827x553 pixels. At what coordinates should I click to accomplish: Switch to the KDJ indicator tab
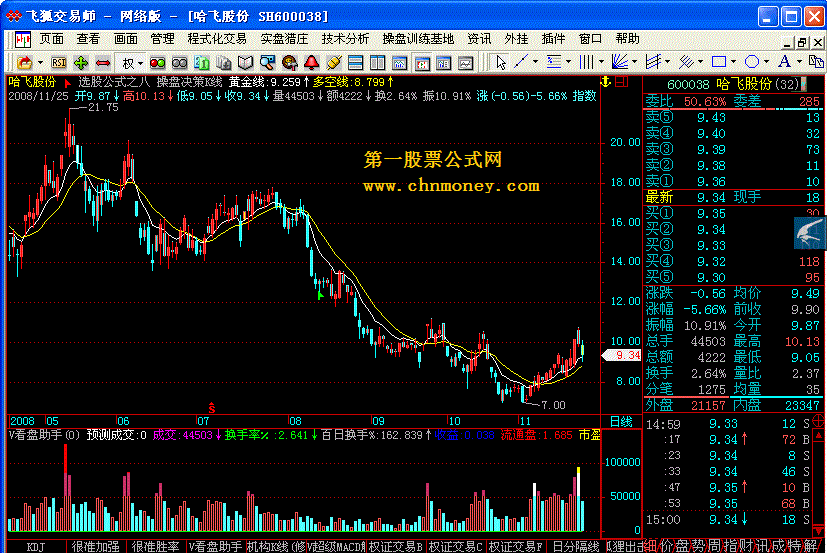coord(36,547)
